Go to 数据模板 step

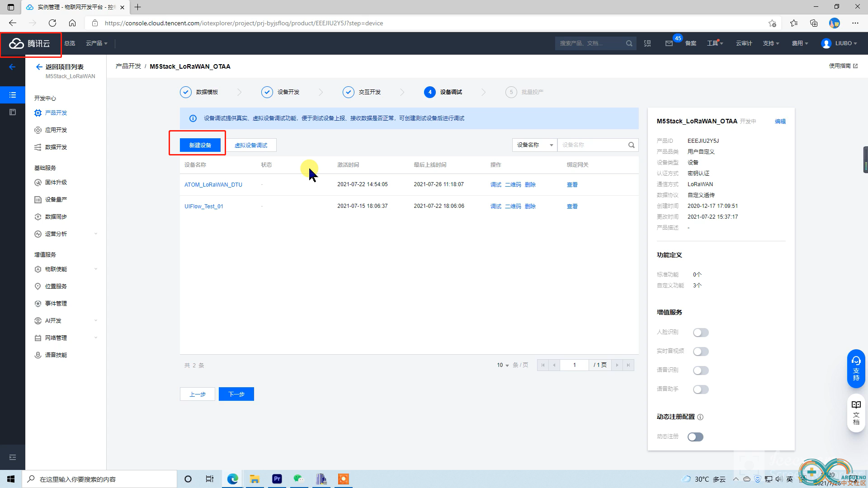tap(199, 92)
